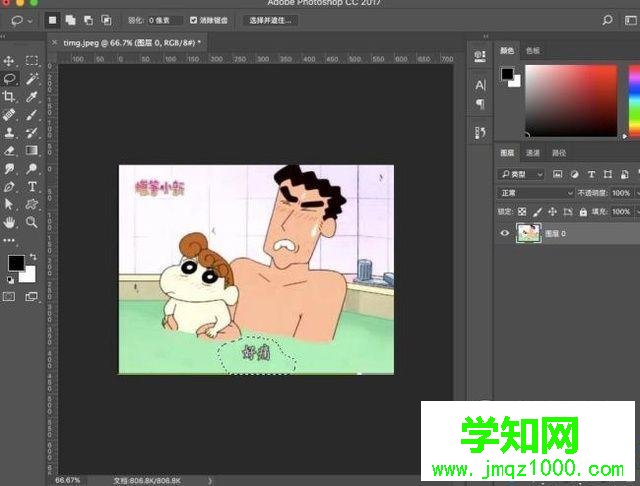Image resolution: width=640 pixels, height=486 pixels.
Task: Open the Color tab
Action: point(507,50)
